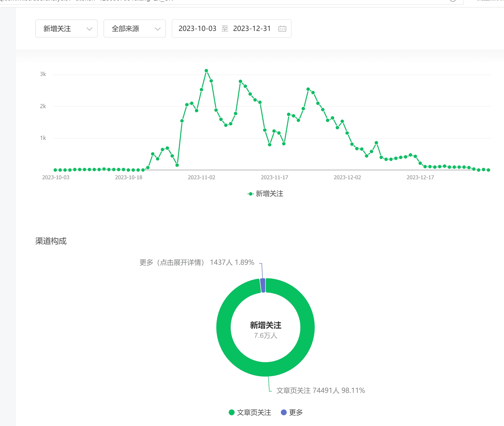504x426 pixels.
Task: Click the 文章页关注 74491人 98.11% label
Action: (321, 390)
